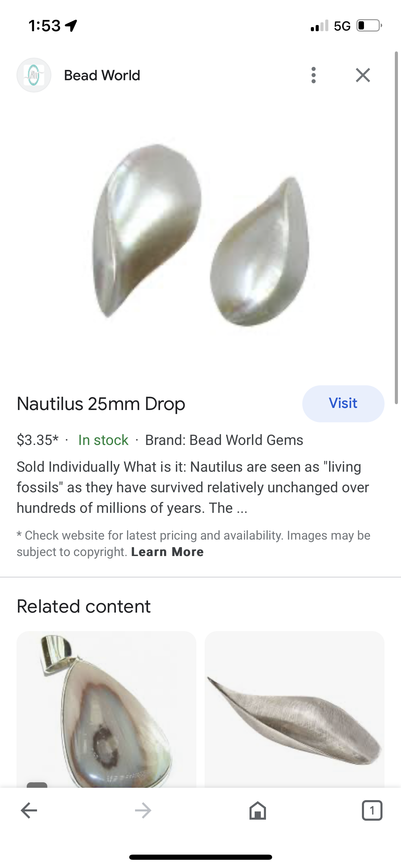This screenshot has width=401, height=868.
Task: Open the three-dot more options menu
Action: 313,75
